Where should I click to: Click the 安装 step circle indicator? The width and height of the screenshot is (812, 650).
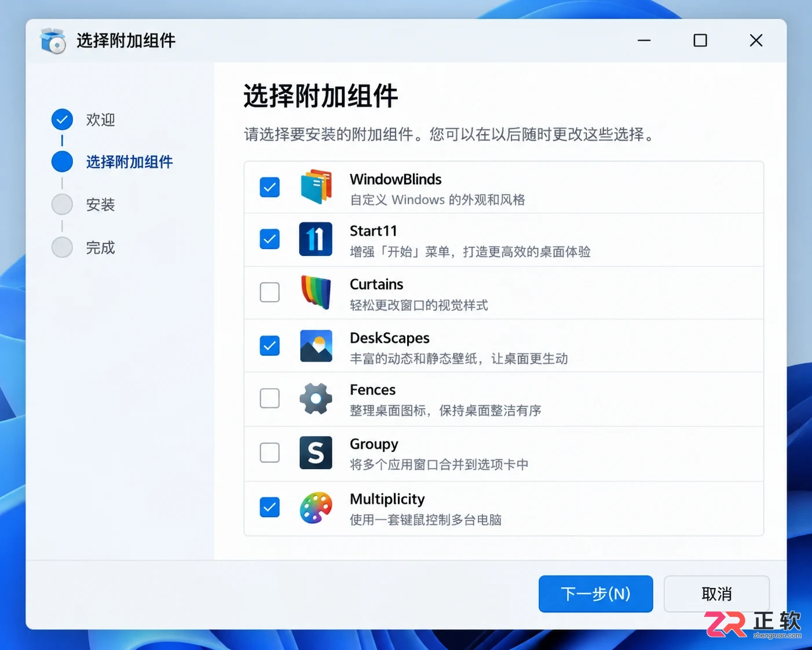tap(62, 205)
